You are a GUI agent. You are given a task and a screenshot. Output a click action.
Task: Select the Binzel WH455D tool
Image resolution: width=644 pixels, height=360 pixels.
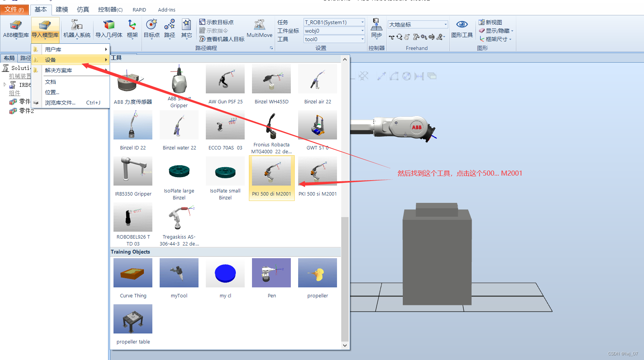pyautogui.click(x=272, y=85)
